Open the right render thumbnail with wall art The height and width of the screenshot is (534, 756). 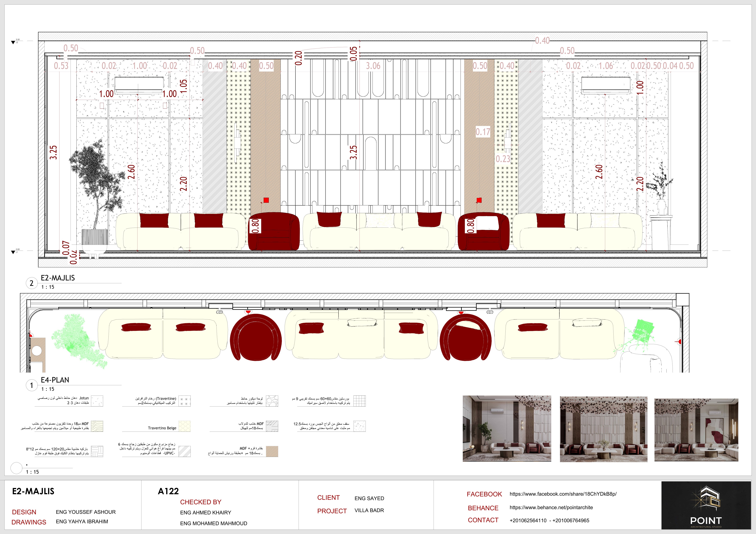pos(696,430)
